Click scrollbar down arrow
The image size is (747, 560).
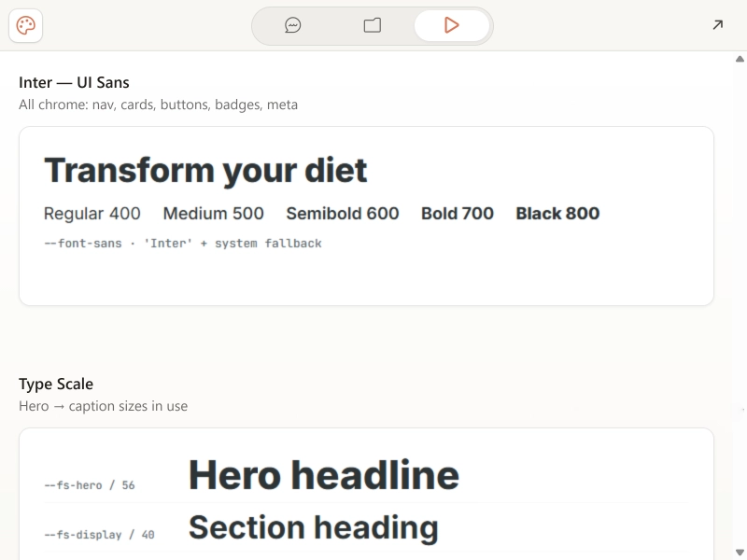[x=740, y=553]
